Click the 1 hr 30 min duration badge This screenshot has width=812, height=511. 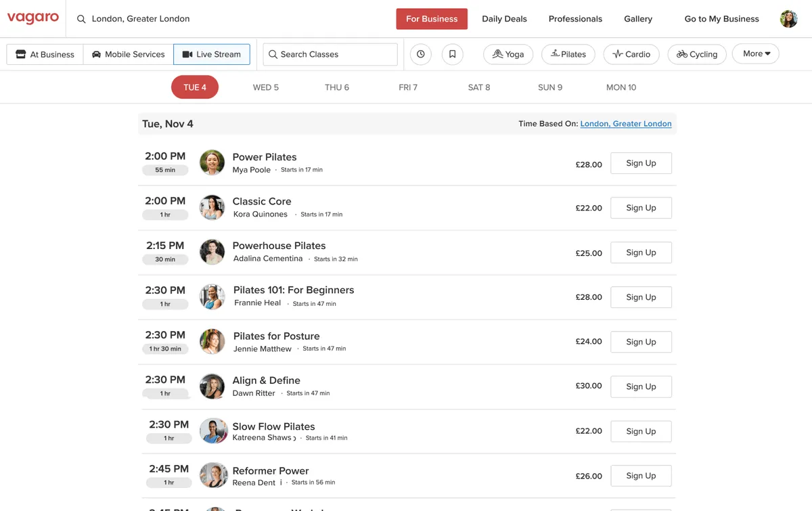pyautogui.click(x=165, y=349)
